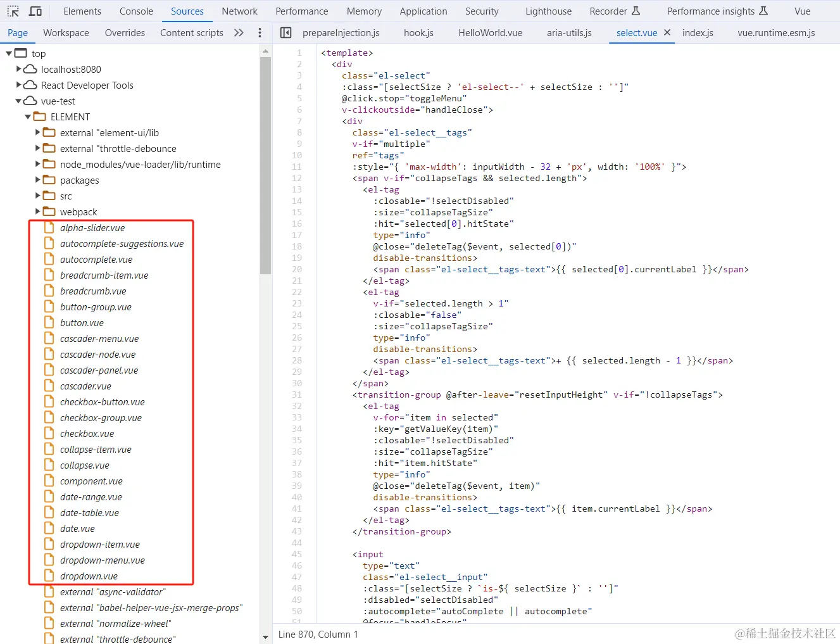The width and height of the screenshot is (840, 644).
Task: Open autocomplete-suggestions.vue in the file tree
Action: [x=122, y=243]
